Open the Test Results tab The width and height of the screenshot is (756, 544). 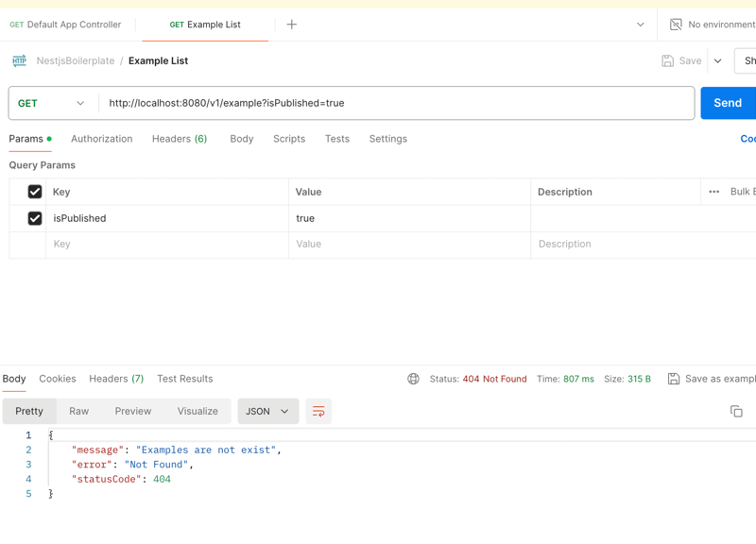[184, 379]
